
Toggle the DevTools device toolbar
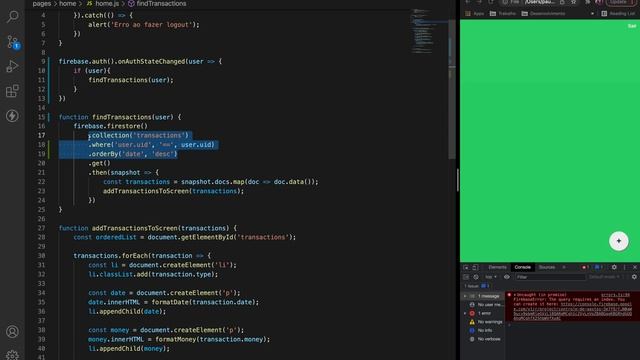[x=475, y=267]
